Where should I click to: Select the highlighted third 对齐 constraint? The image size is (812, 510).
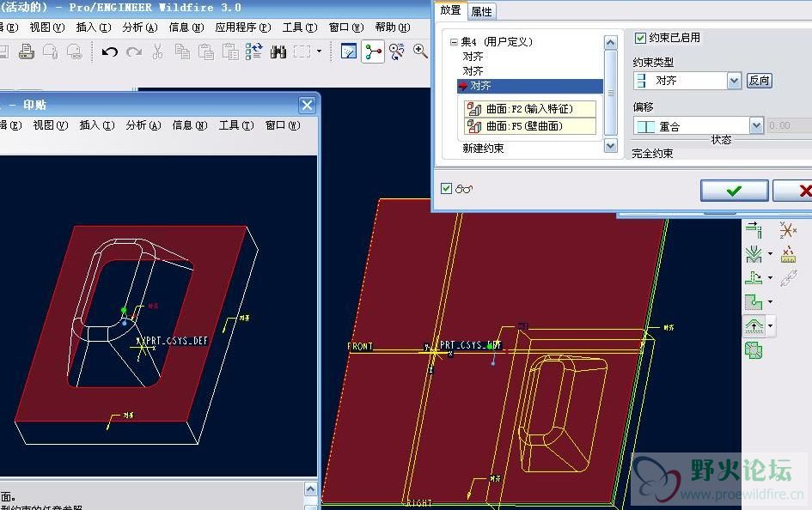coord(530,86)
